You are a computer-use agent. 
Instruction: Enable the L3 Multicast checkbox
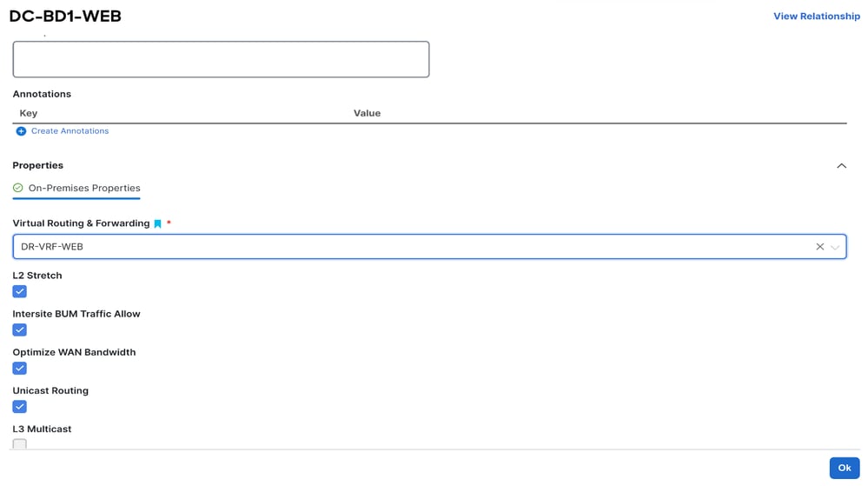[x=19, y=444]
